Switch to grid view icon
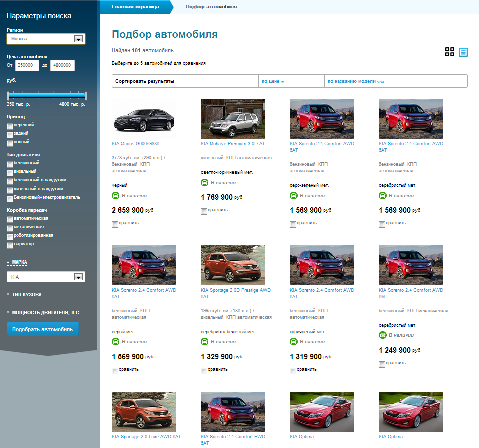 [449, 52]
